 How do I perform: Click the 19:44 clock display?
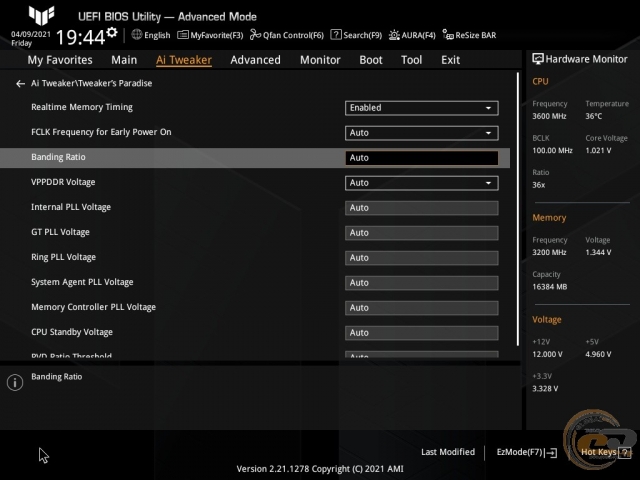80,37
